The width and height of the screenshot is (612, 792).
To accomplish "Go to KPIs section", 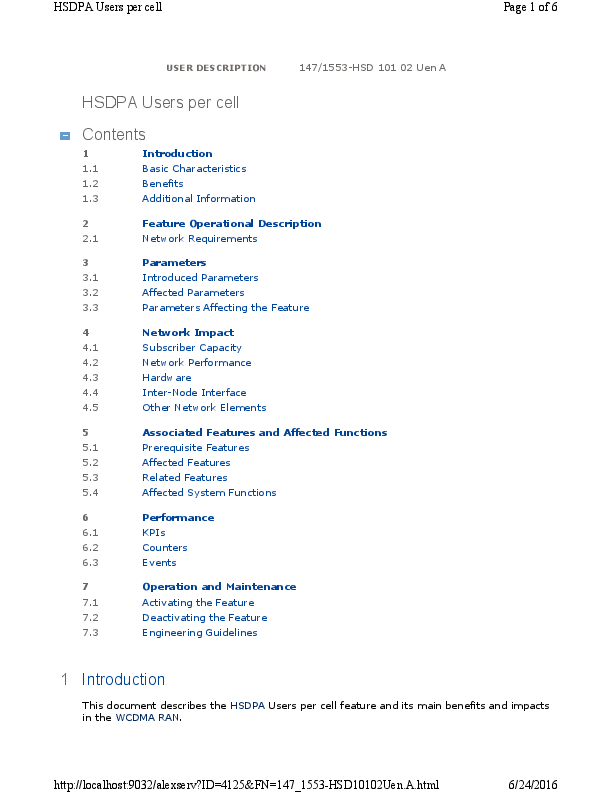I will [x=153, y=533].
